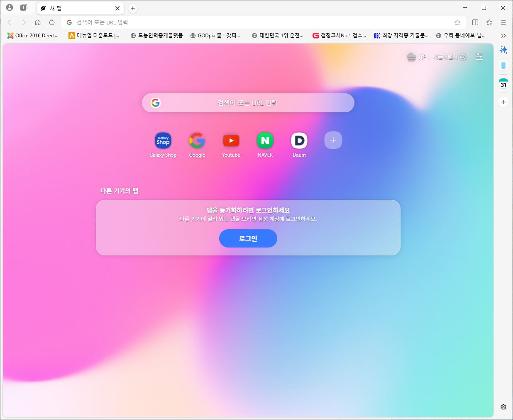This screenshot has width=513, height=420.
Task: Open Continue on phone from the sidebar
Action: [503, 65]
